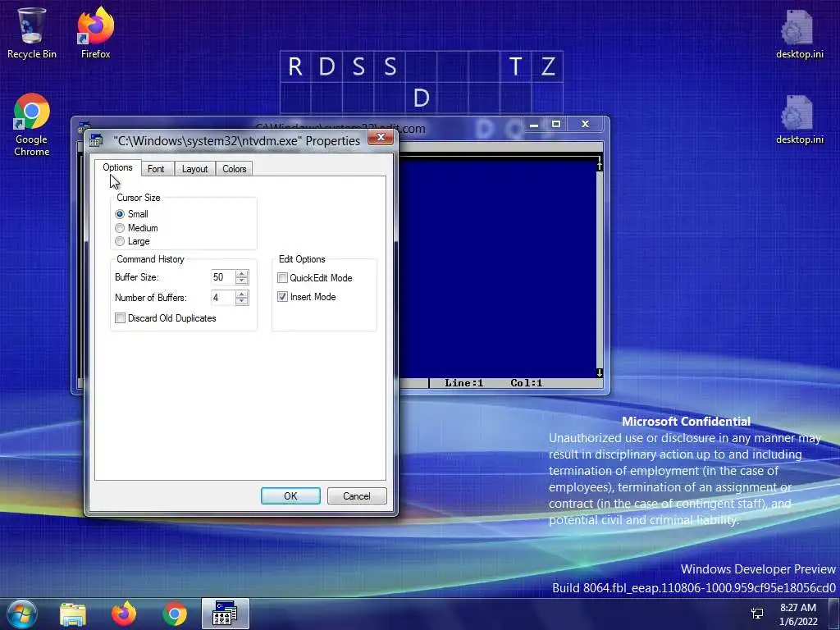Decrease Buffer Size with down arrow
Viewport: 840px width, 630px height.
[242, 281]
